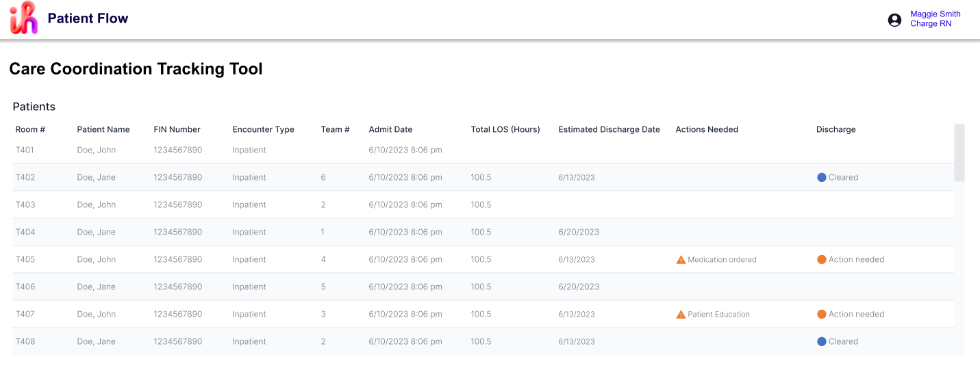Click discharge date 6/13/2023 in row T408
The image size is (980, 370).
coord(577,341)
